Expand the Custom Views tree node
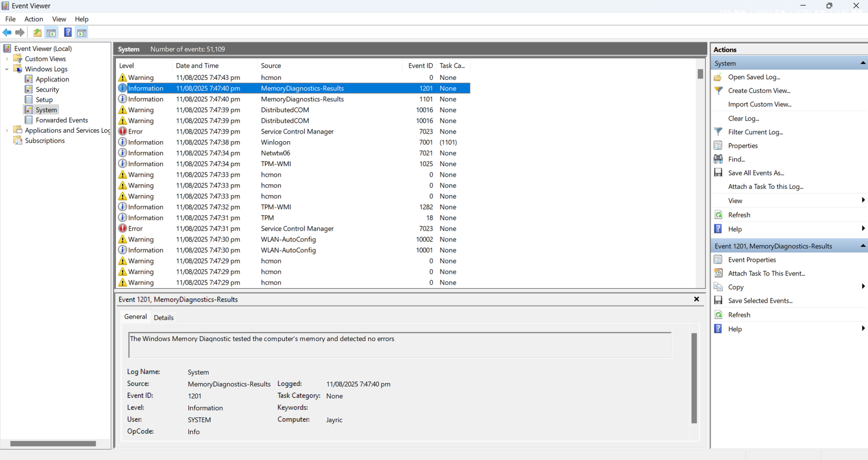 click(7, 59)
